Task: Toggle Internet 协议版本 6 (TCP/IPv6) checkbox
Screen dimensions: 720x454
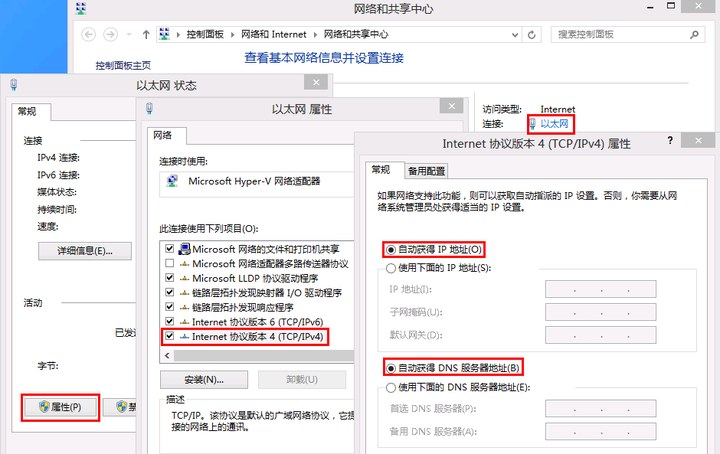Action: click(x=169, y=321)
